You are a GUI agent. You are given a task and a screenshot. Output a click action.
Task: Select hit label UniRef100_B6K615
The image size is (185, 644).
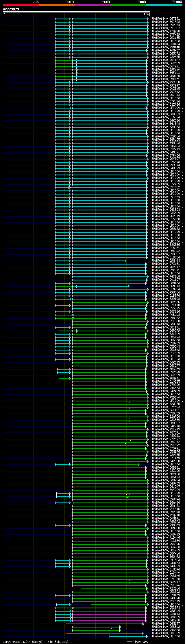tap(166, 363)
